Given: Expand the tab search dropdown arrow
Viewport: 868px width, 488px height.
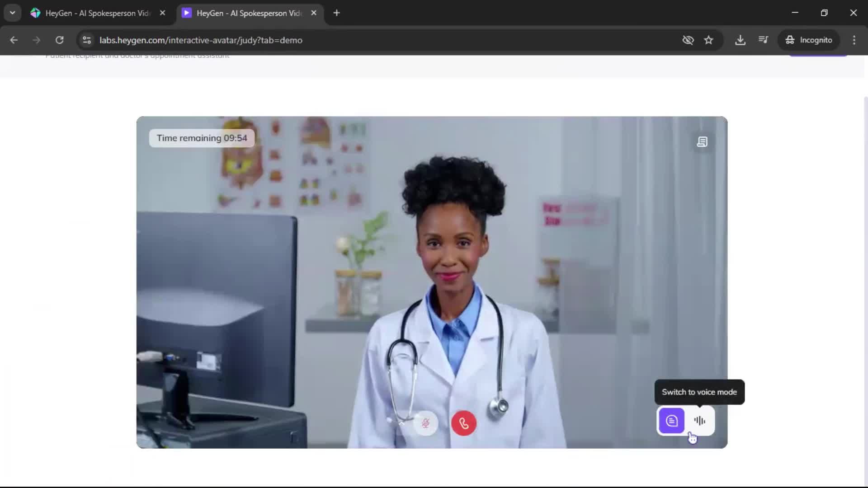Looking at the screenshot, I should tap(12, 13).
